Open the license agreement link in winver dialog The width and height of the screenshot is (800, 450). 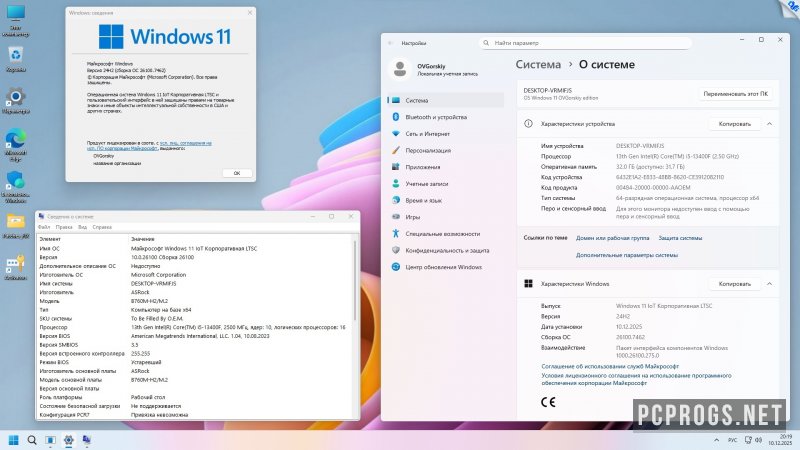pos(149,146)
